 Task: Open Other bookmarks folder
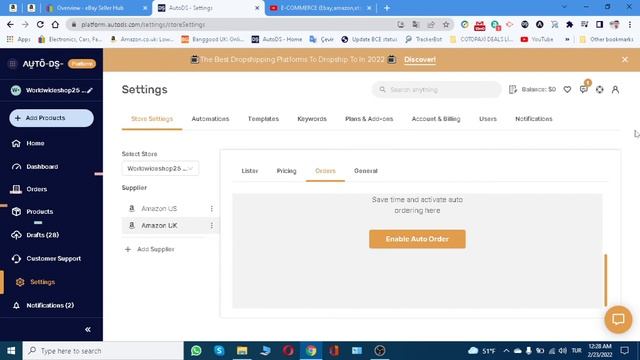(x=607, y=39)
